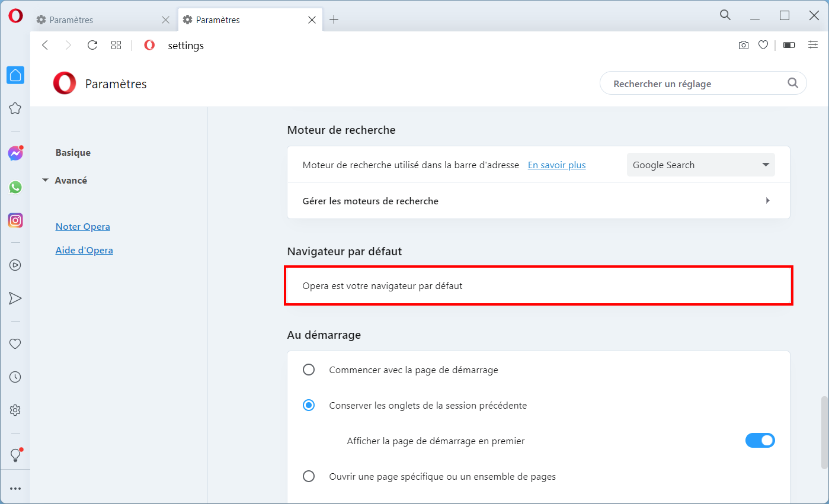The width and height of the screenshot is (829, 504).
Task: Expand 'Gérer les moteurs de recherche' arrow
Action: [767, 201]
